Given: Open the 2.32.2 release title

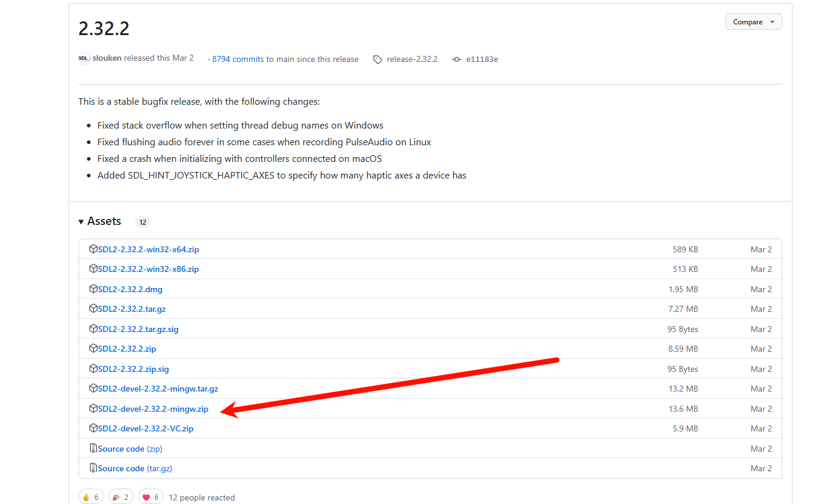Looking at the screenshot, I should pyautogui.click(x=104, y=28).
